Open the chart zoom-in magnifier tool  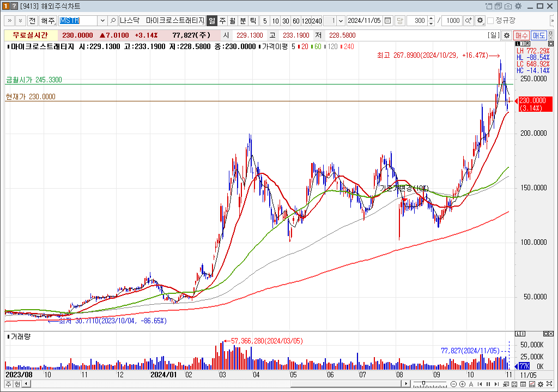click(468, 21)
